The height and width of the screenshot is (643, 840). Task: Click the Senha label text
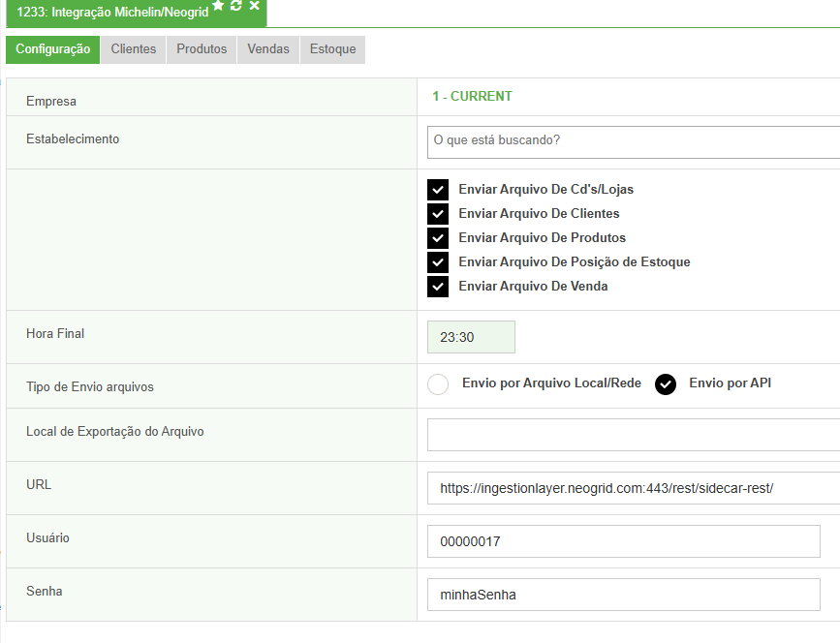(44, 591)
